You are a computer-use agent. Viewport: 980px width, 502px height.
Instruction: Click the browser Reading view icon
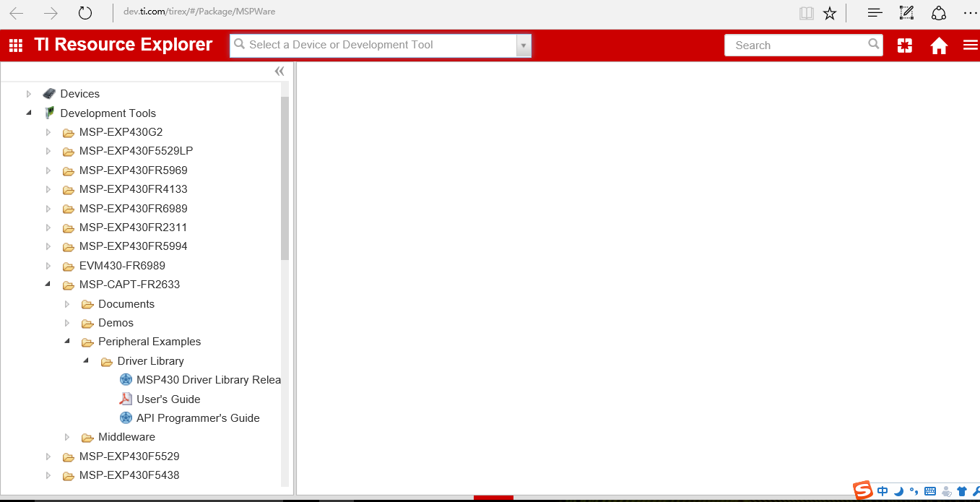(807, 13)
